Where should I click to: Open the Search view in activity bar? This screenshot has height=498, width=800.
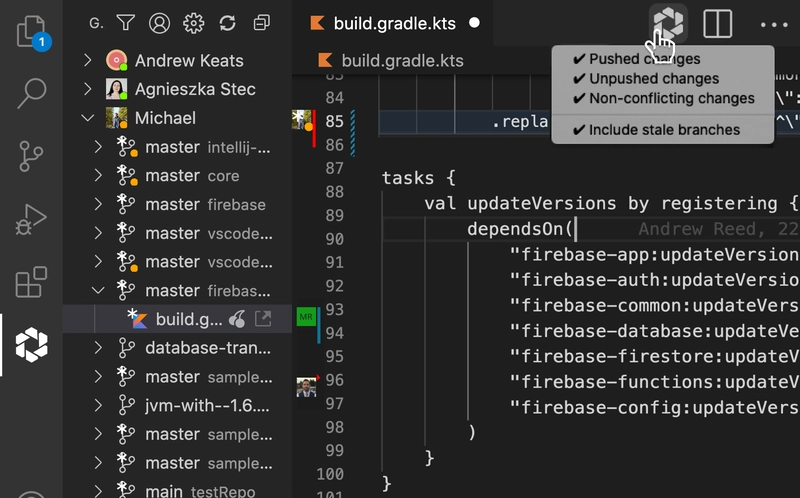tap(31, 95)
